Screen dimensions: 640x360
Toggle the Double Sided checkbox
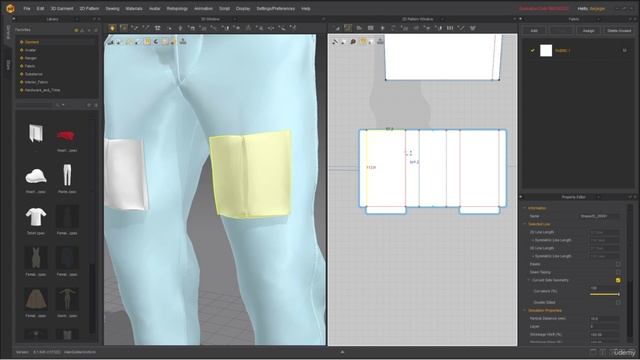click(618, 302)
